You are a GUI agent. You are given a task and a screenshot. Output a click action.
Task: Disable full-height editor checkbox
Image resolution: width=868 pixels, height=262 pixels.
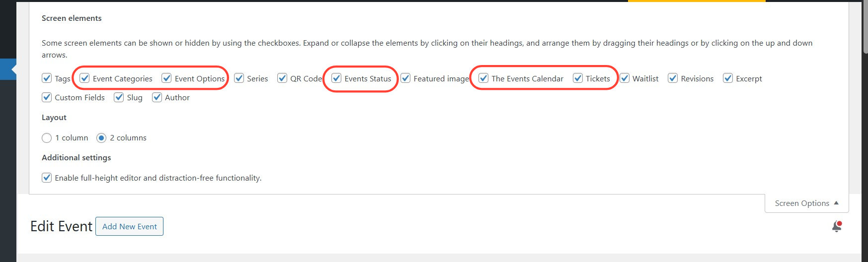[47, 178]
